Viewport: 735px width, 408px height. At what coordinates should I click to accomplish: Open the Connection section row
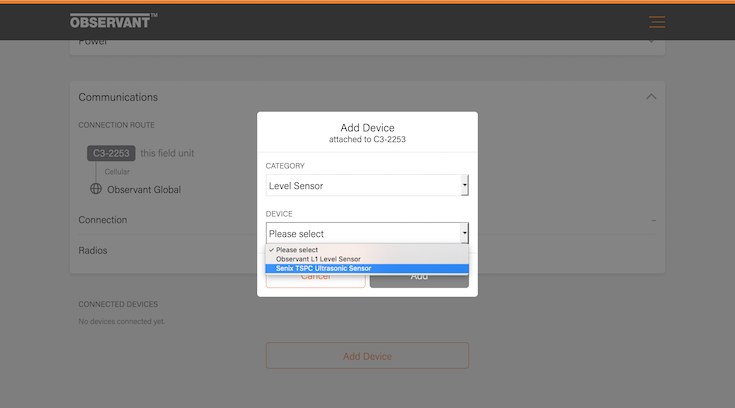click(103, 220)
